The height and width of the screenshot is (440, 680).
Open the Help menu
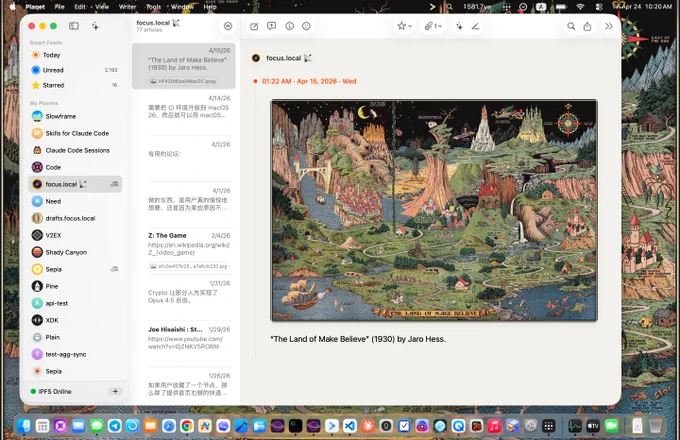(x=210, y=7)
